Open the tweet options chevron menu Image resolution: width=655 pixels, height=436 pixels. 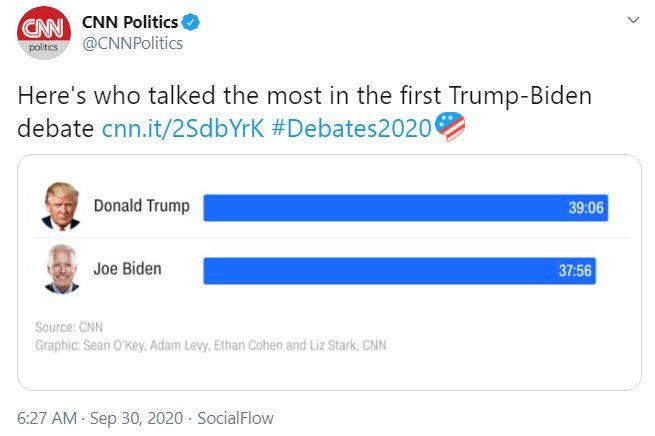point(633,20)
